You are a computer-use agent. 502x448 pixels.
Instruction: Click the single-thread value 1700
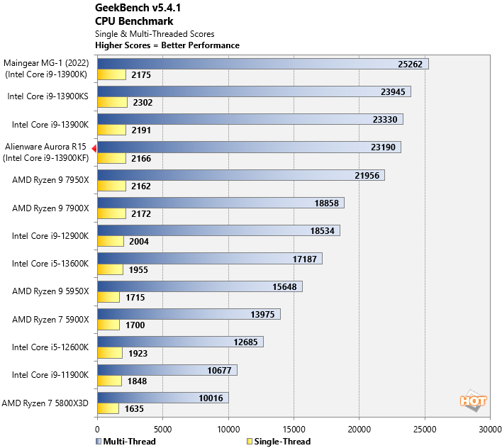click(135, 325)
